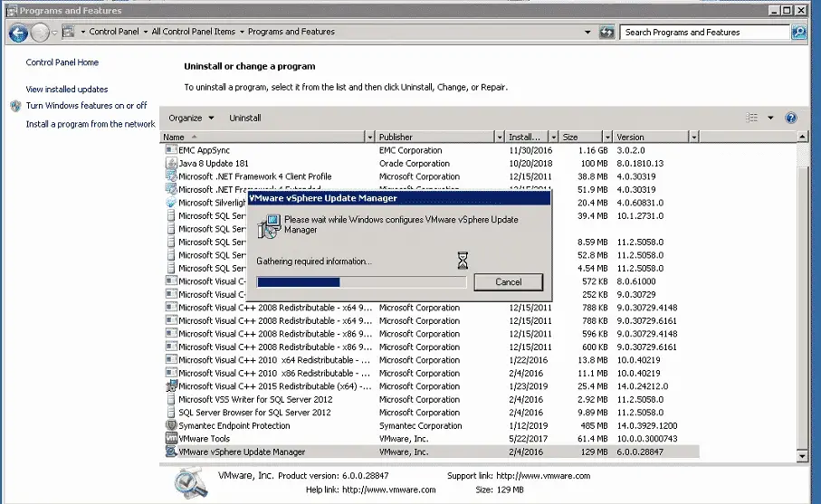Click the Microsoft Silverlight icon
This screenshot has height=504, width=821.
pos(171,203)
